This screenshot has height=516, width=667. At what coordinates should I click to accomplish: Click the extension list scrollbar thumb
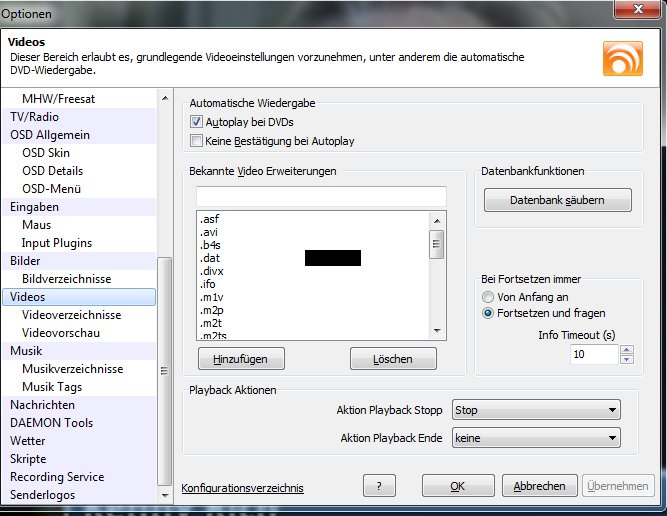(436, 244)
